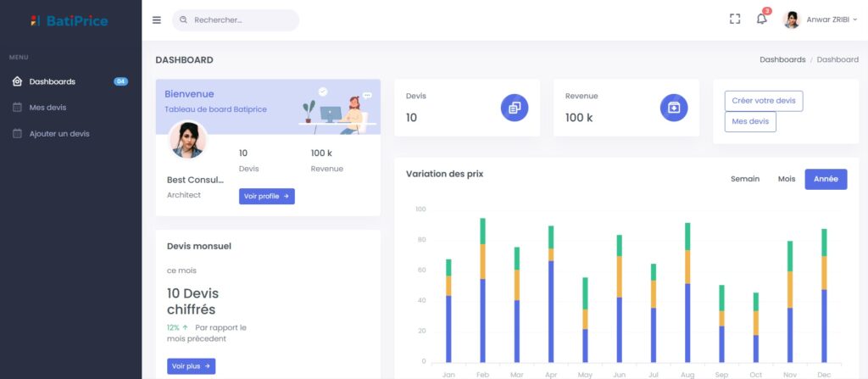Click the calendar icon beside Mes devis

(x=17, y=108)
